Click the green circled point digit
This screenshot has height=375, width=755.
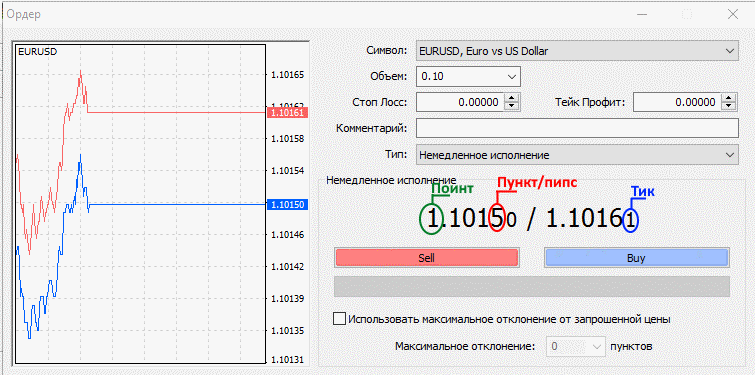pos(432,220)
